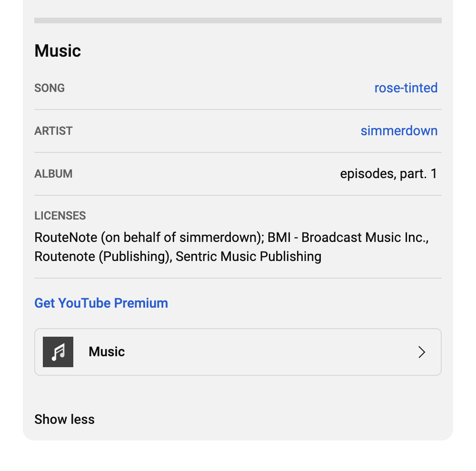Open the rose-tinted song link

406,88
